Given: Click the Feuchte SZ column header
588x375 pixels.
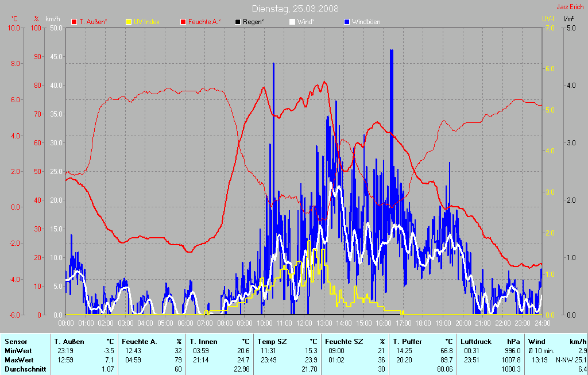Looking at the screenshot, I should pos(342,341).
